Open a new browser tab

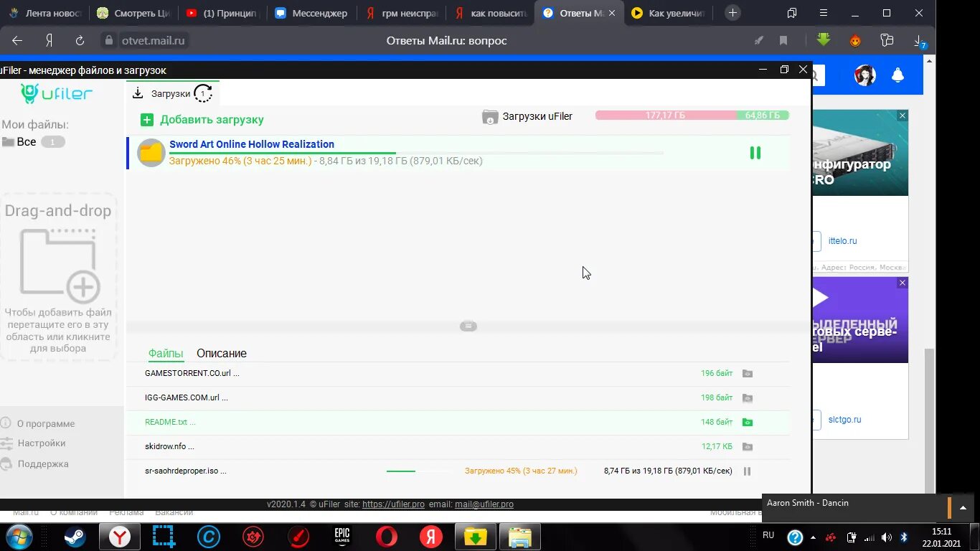tap(732, 13)
